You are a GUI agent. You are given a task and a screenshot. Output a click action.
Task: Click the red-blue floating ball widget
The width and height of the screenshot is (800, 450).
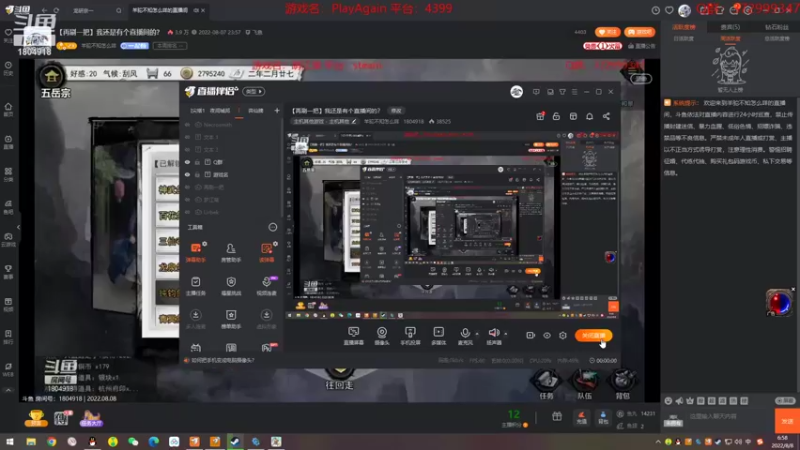tap(779, 303)
